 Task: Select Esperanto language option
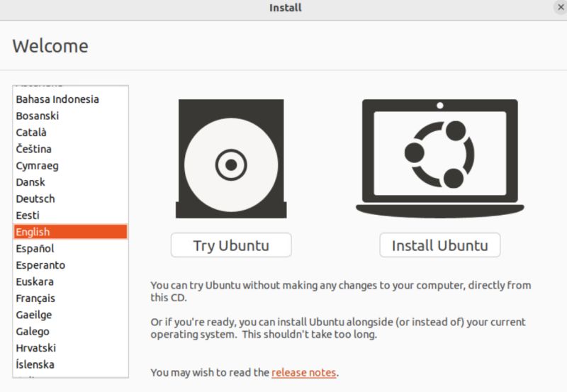click(x=70, y=265)
